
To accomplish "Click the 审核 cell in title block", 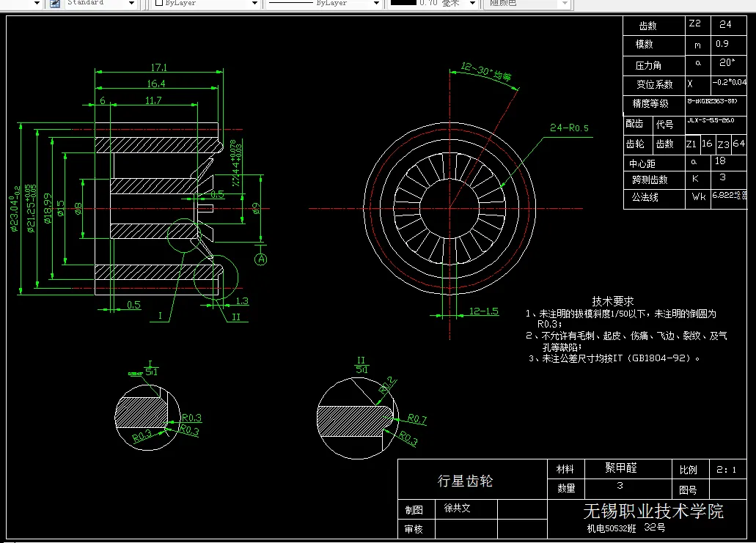I will coord(416,529).
